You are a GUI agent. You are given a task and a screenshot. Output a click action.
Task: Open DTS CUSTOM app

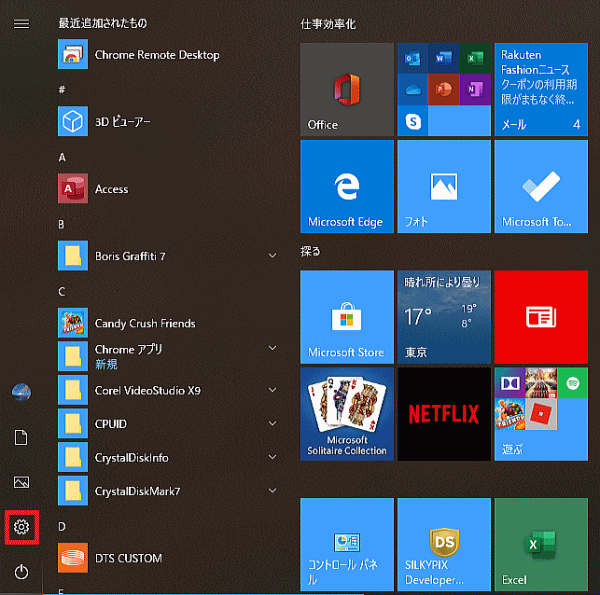pos(168,558)
